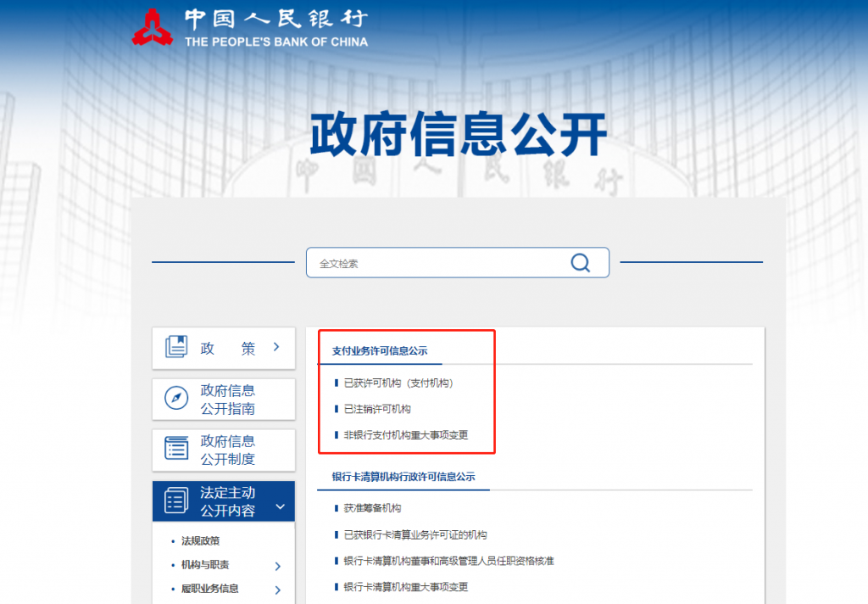Viewport: 868px width, 604px height.
Task: Click THE PEOPLE'S BANK OF CHINA text
Action: (x=276, y=42)
